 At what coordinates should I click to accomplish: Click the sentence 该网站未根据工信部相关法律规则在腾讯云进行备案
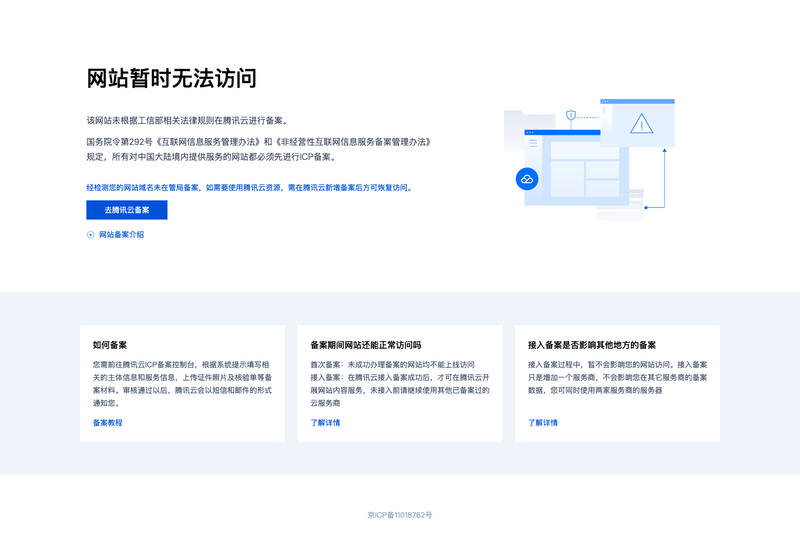tap(188, 120)
